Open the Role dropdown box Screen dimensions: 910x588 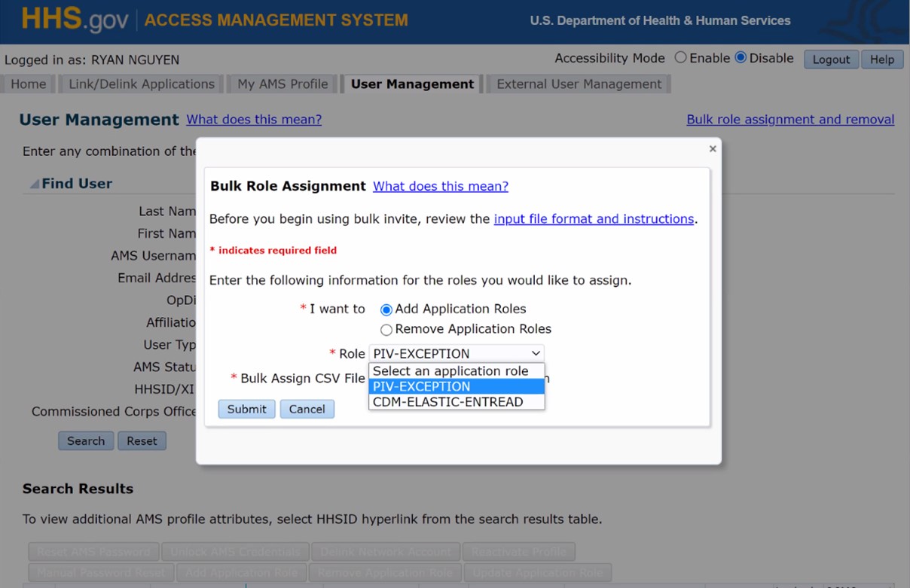coord(457,354)
